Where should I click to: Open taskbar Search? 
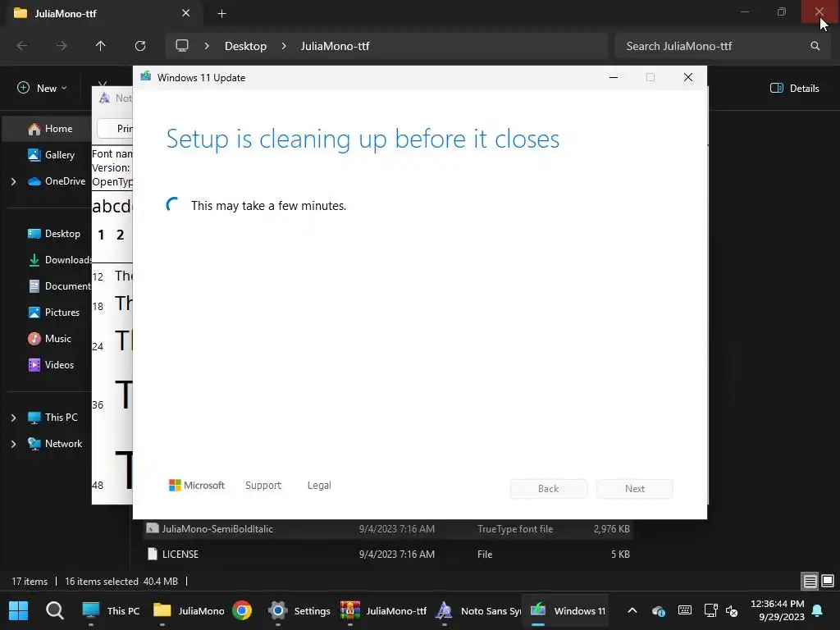coord(55,610)
